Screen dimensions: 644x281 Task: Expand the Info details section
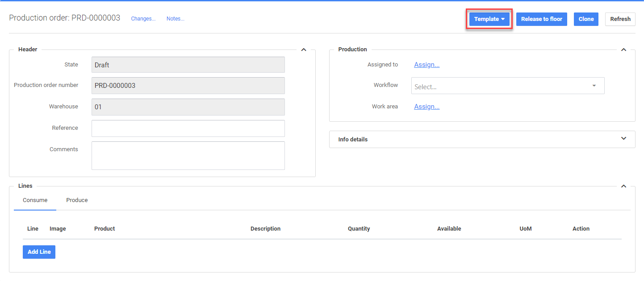(x=624, y=139)
